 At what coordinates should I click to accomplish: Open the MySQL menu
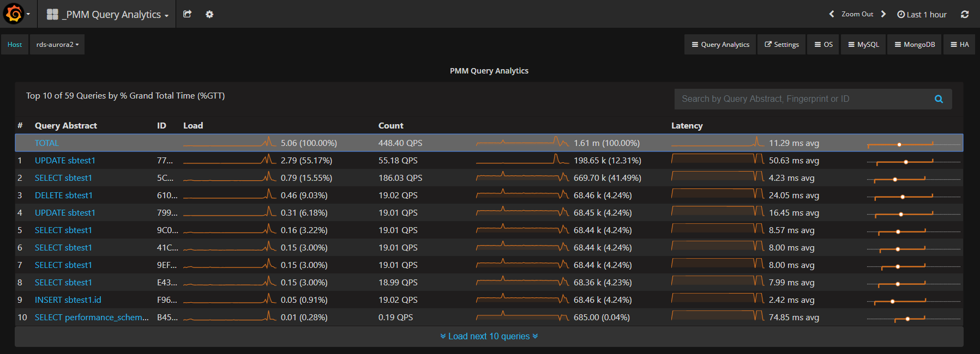(863, 45)
